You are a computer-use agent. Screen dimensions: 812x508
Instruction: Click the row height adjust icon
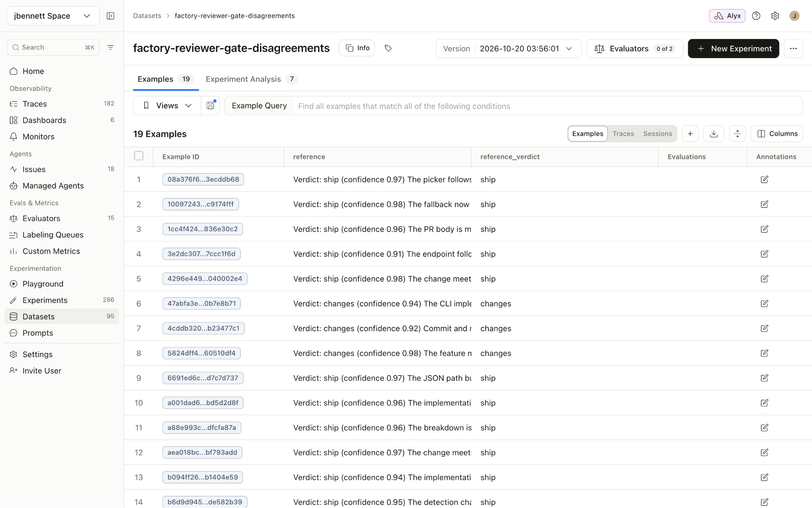[738, 134]
